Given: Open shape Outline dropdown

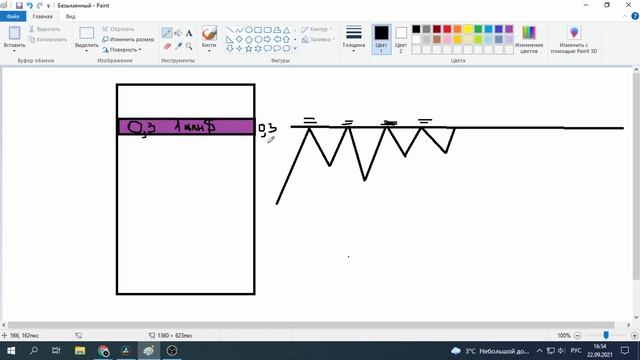Looking at the screenshot, I should click(x=316, y=29).
